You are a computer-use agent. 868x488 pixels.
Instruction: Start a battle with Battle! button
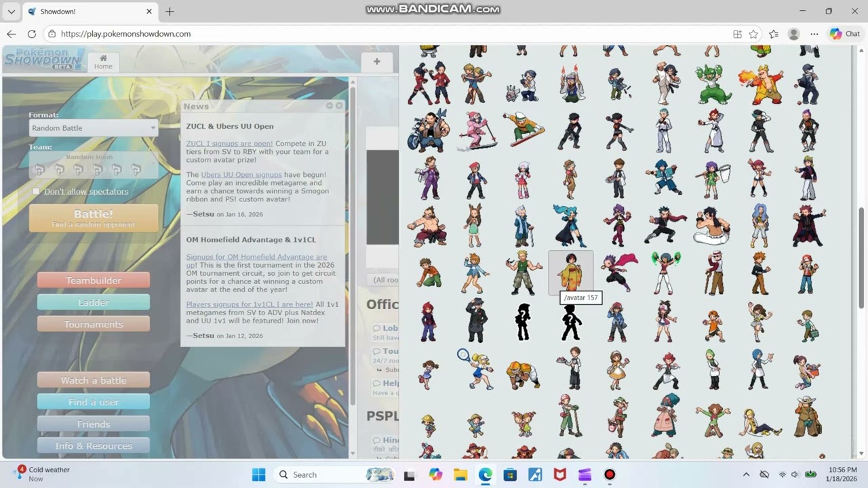coord(94,218)
